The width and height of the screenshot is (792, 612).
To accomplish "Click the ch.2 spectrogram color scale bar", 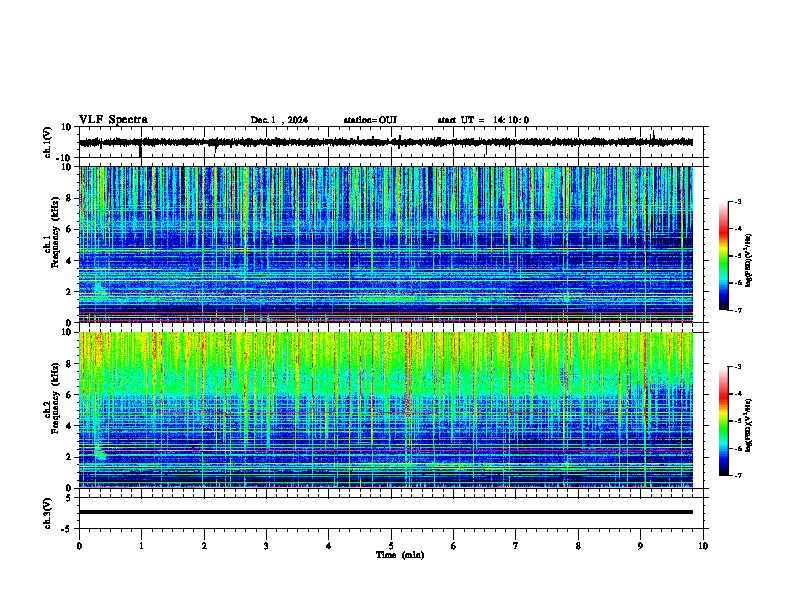I will pyautogui.click(x=723, y=421).
